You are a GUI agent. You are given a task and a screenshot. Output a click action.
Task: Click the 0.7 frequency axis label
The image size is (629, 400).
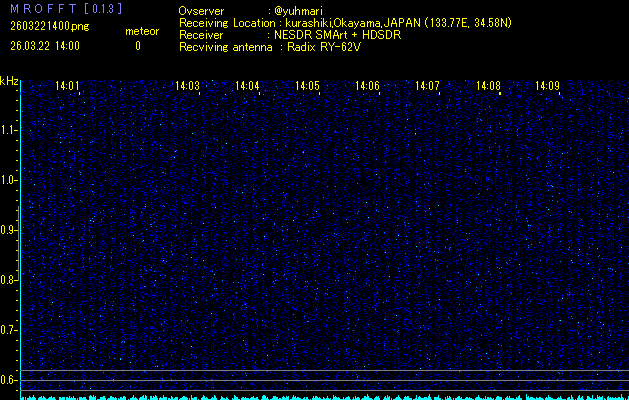[9, 330]
